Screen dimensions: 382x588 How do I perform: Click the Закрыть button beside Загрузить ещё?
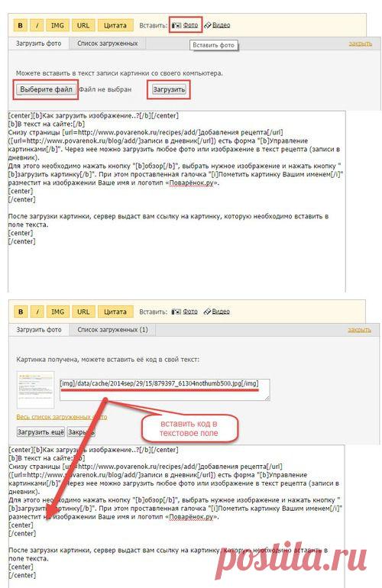tap(81, 432)
